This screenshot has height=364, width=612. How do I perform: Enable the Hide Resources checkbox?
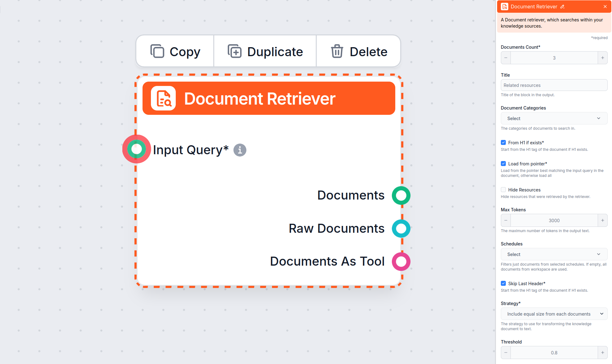point(503,190)
